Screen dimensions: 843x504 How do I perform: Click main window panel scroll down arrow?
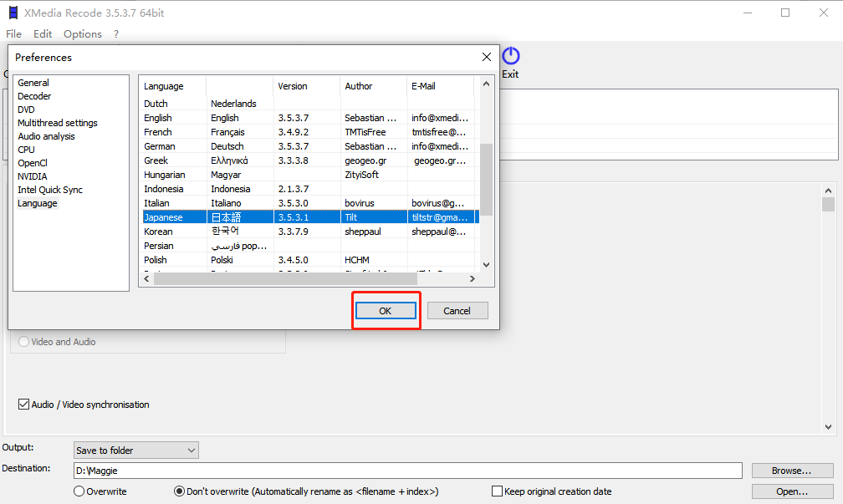[x=828, y=427]
